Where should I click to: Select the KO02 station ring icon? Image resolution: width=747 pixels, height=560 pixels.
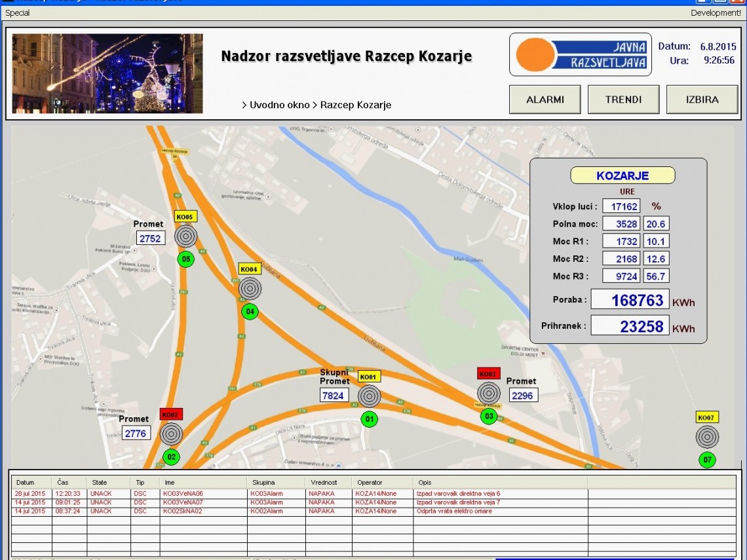pyautogui.click(x=171, y=433)
